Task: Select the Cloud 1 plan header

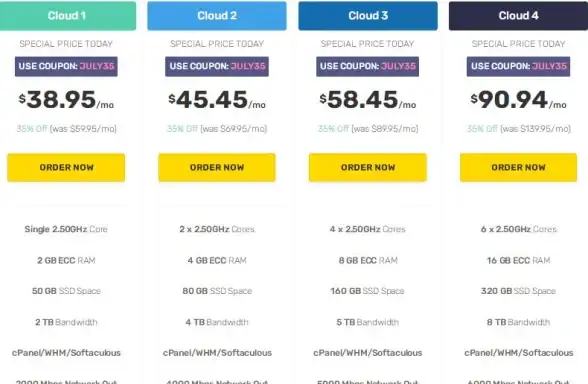Action: coord(67,16)
